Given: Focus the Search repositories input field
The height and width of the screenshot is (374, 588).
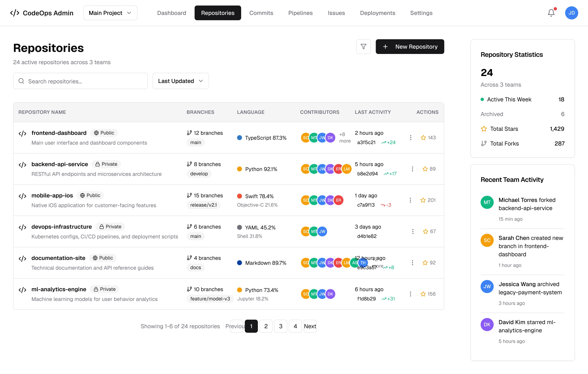Looking at the screenshot, I should [80, 81].
